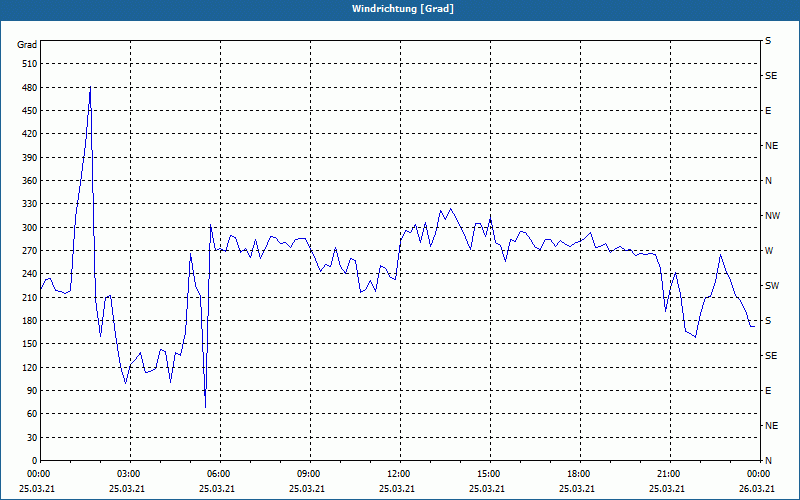Click the 09:00 time axis label
The height and width of the screenshot is (500, 800).
coord(309,474)
